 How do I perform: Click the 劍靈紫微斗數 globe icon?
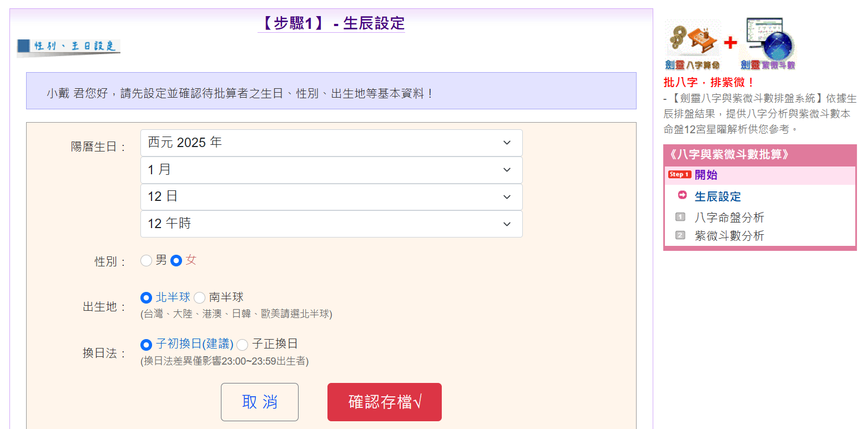(768, 44)
